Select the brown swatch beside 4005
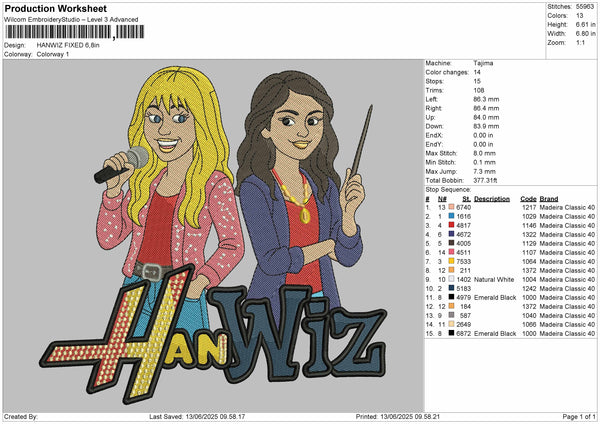This screenshot has height=424, width=600. pos(451,243)
